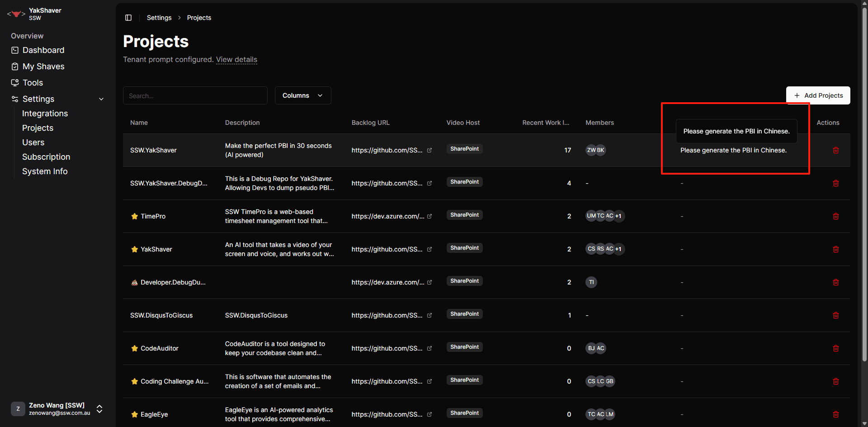Image resolution: width=868 pixels, height=427 pixels.
Task: Open external backlog link icon for SSW.DisqusToGiscus
Action: [429, 315]
